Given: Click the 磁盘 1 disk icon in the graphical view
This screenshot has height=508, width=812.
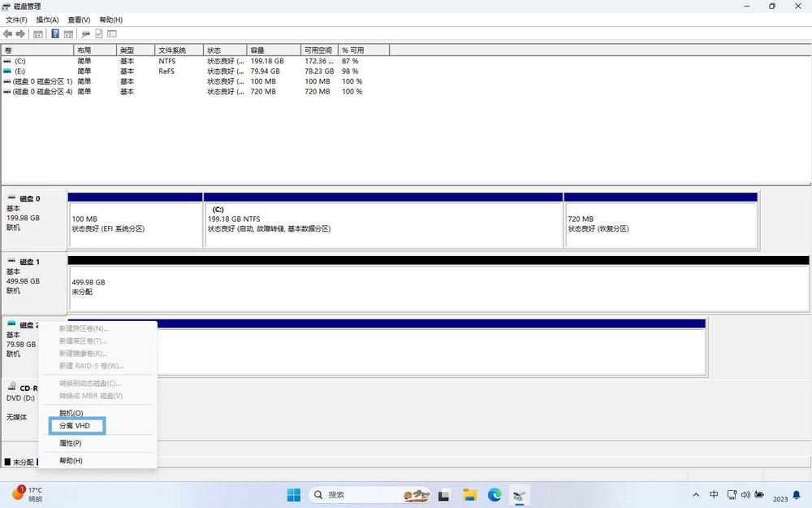Looking at the screenshot, I should click(x=11, y=262).
